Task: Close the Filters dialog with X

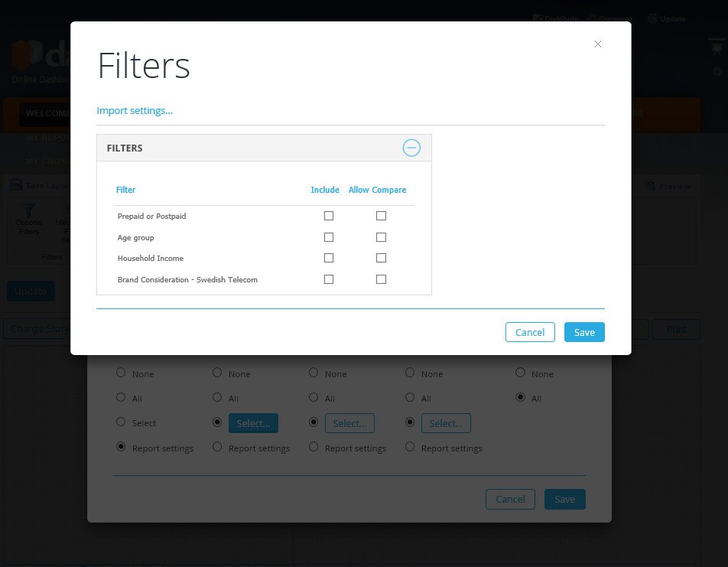Action: tap(597, 44)
